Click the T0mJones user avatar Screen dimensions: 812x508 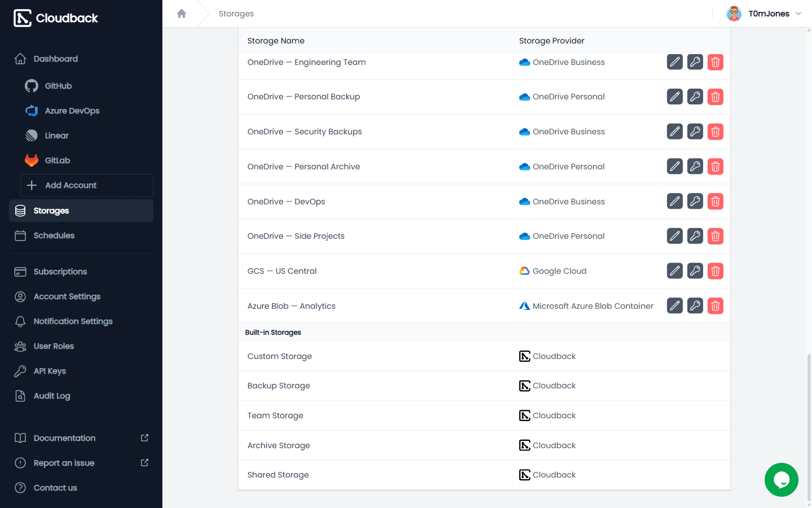tap(734, 14)
